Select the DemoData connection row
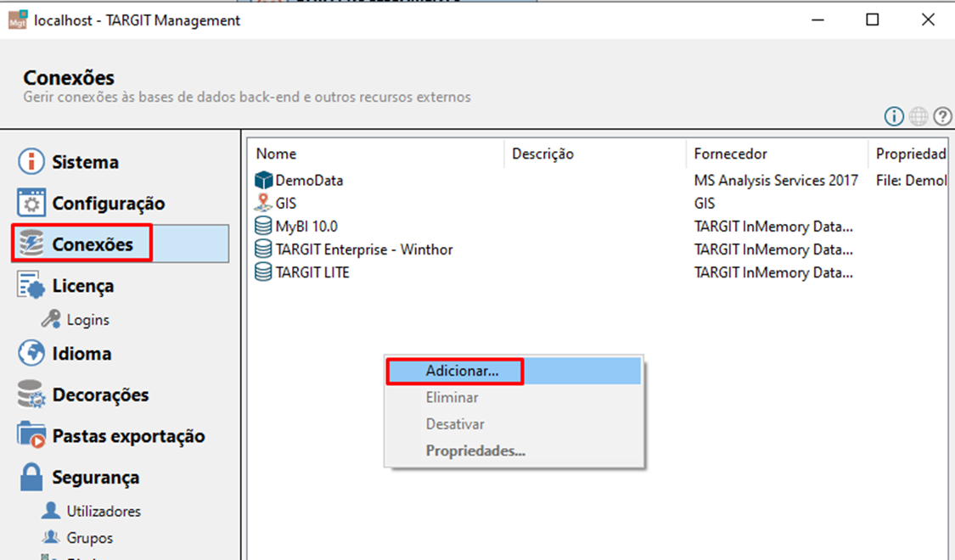The image size is (955, 560). pos(309,180)
